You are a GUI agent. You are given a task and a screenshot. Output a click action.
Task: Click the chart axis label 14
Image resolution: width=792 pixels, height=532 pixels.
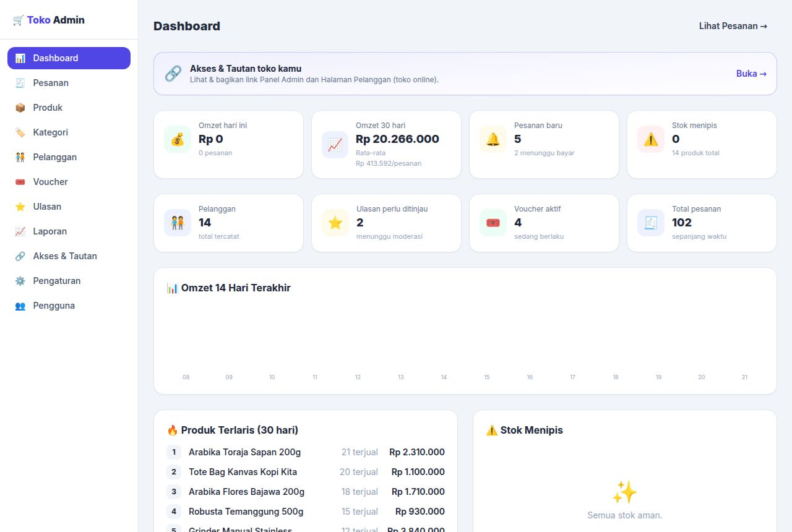click(x=444, y=377)
